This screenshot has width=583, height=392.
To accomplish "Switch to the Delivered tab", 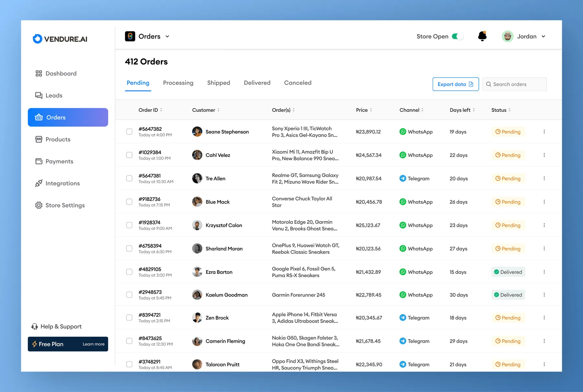I will pyautogui.click(x=257, y=83).
